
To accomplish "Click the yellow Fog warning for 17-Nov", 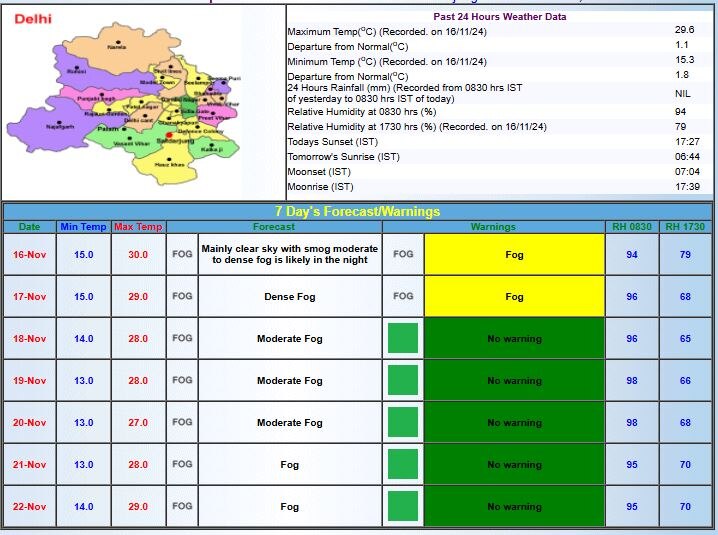I will point(514,296).
